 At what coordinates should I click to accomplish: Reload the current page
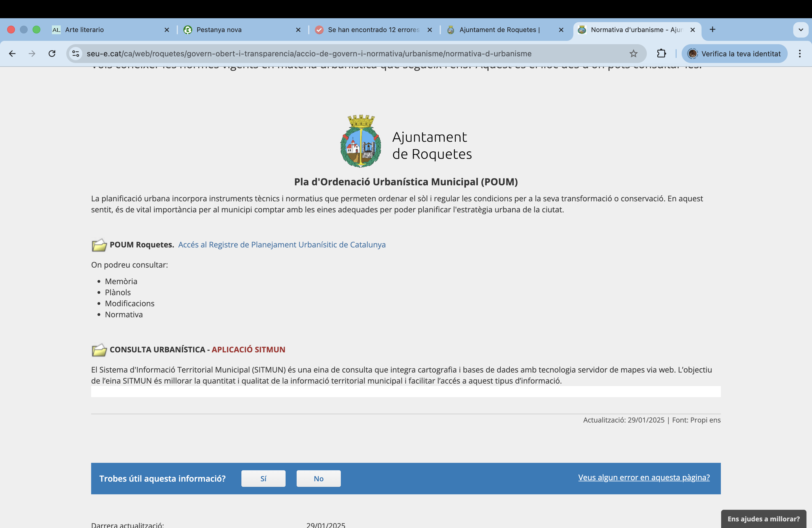coord(52,54)
